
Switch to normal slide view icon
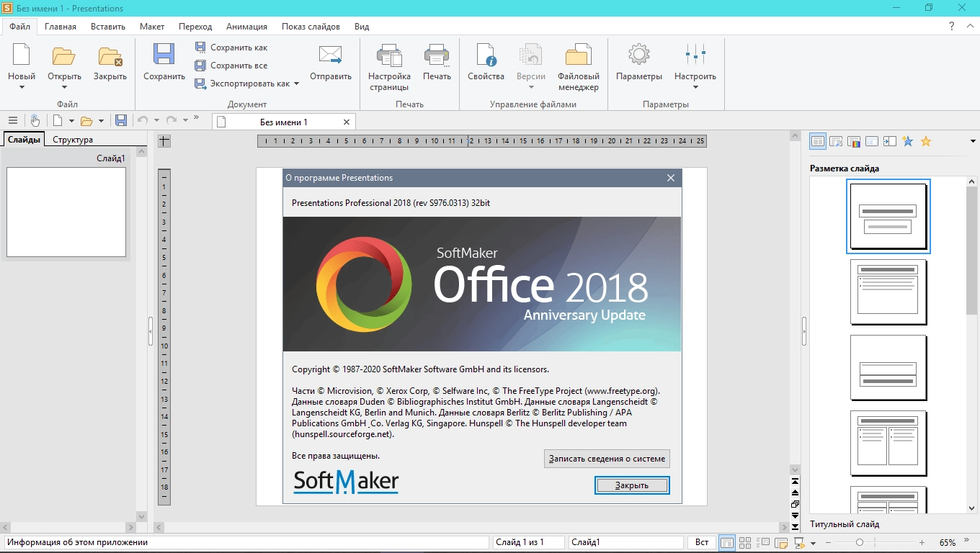[727, 542]
